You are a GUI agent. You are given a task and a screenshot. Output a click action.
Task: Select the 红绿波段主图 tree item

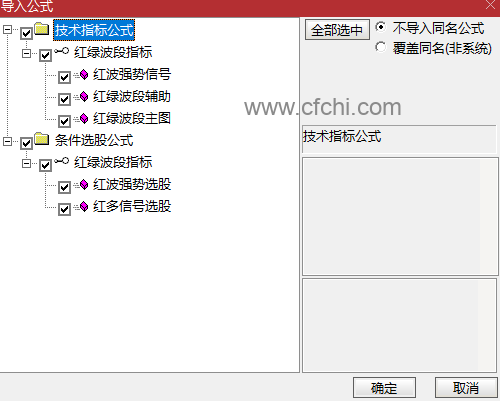132,118
